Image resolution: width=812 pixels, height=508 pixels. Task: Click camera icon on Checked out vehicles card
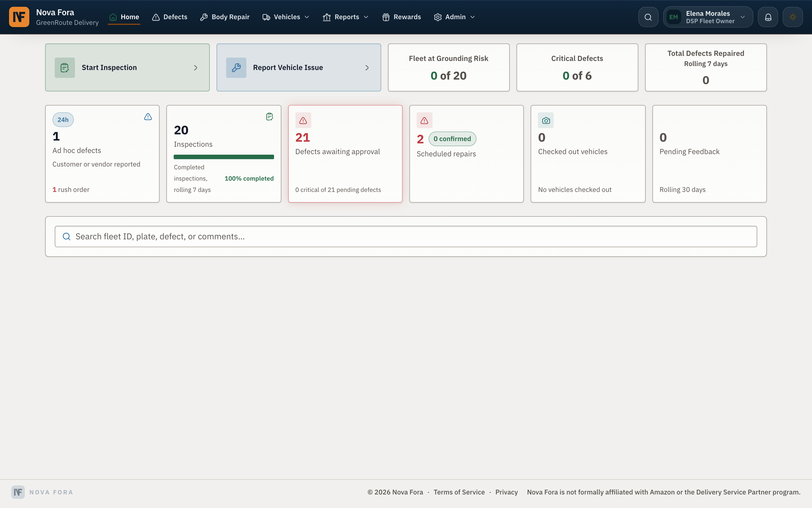pyautogui.click(x=546, y=120)
